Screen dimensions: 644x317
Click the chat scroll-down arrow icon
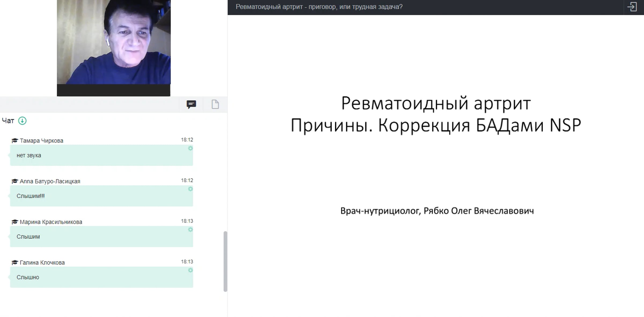pyautogui.click(x=22, y=121)
